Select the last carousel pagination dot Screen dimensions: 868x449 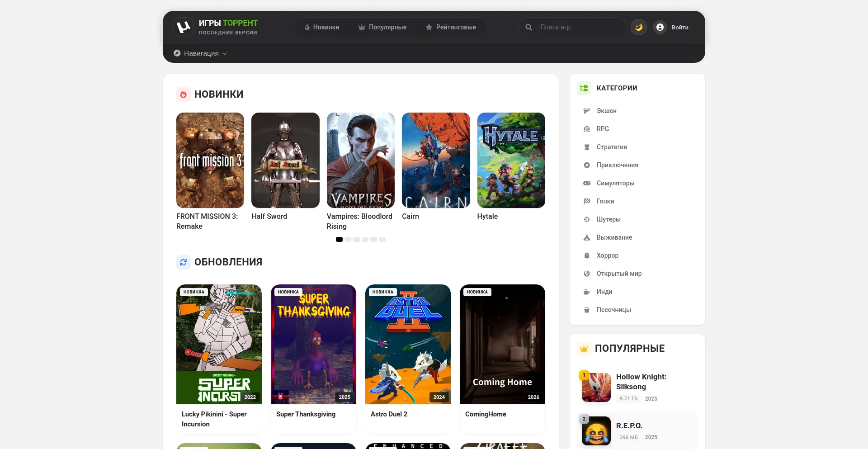382,239
